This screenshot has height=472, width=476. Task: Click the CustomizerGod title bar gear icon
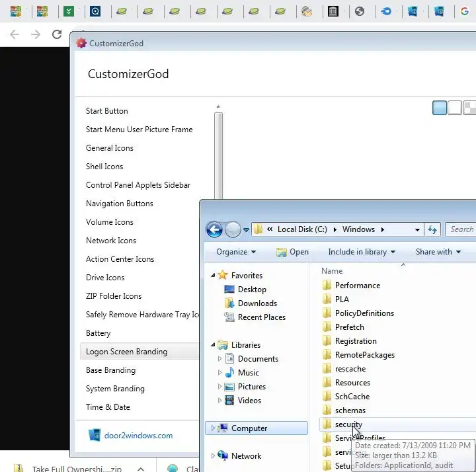(x=81, y=43)
